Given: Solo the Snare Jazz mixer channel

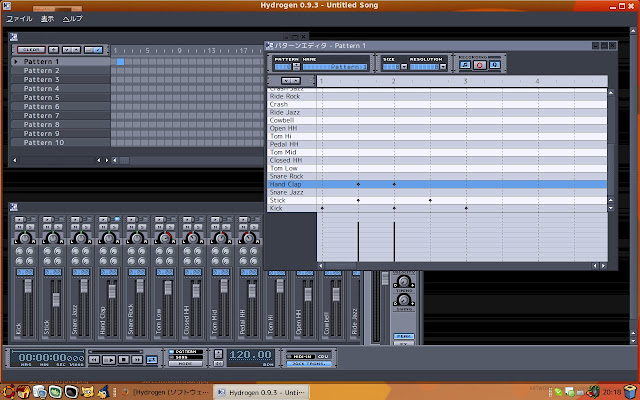Looking at the screenshot, I should coord(87,227).
